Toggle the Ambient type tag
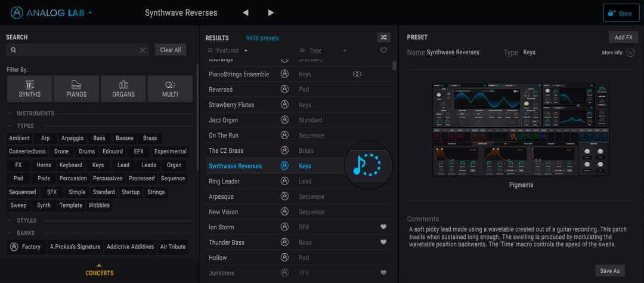The image size is (644, 283). [x=19, y=138]
